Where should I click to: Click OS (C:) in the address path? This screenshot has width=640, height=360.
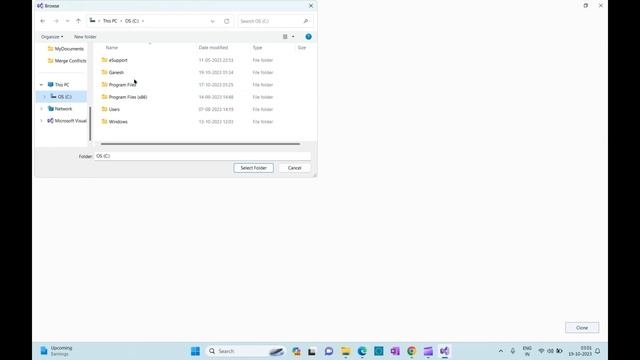132,21
